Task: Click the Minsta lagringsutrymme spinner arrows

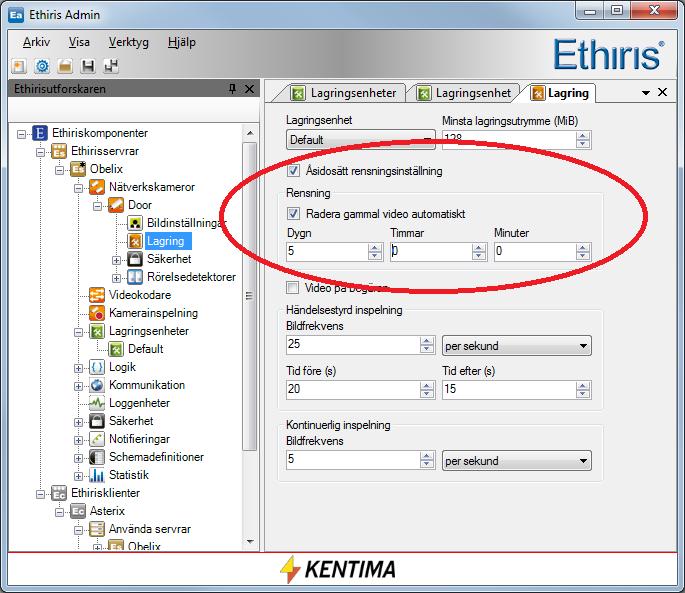Action: (583, 140)
